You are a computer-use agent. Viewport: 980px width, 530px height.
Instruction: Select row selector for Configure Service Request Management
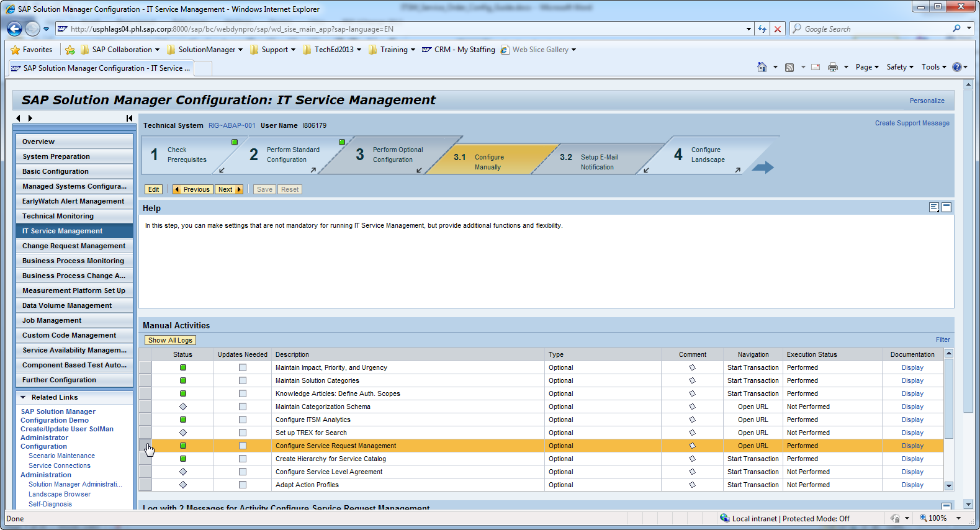(145, 446)
